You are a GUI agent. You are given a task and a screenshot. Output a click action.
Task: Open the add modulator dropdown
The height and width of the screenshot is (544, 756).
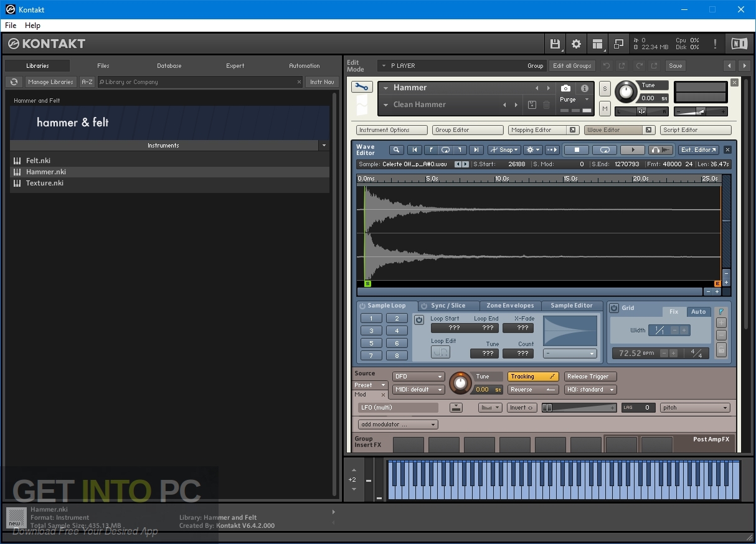[398, 424]
